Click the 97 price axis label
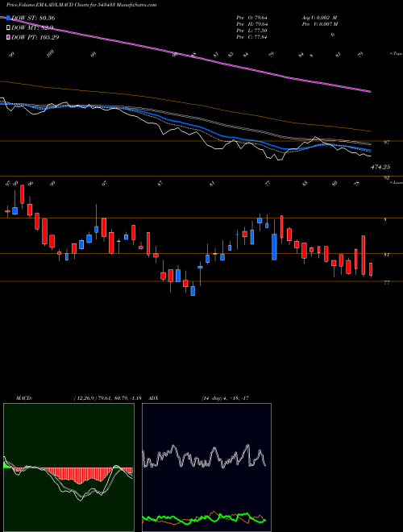The image size is (403, 532). pos(386,143)
